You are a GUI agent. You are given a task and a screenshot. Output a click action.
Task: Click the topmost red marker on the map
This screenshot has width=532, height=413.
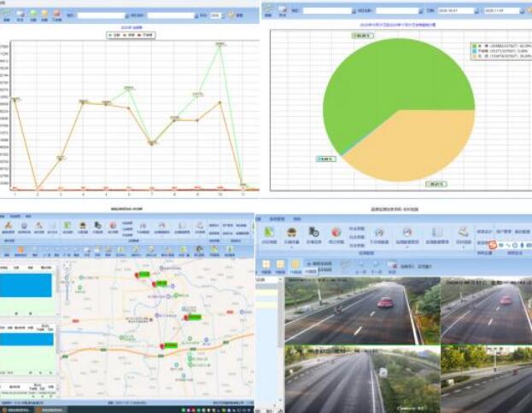click(136, 275)
